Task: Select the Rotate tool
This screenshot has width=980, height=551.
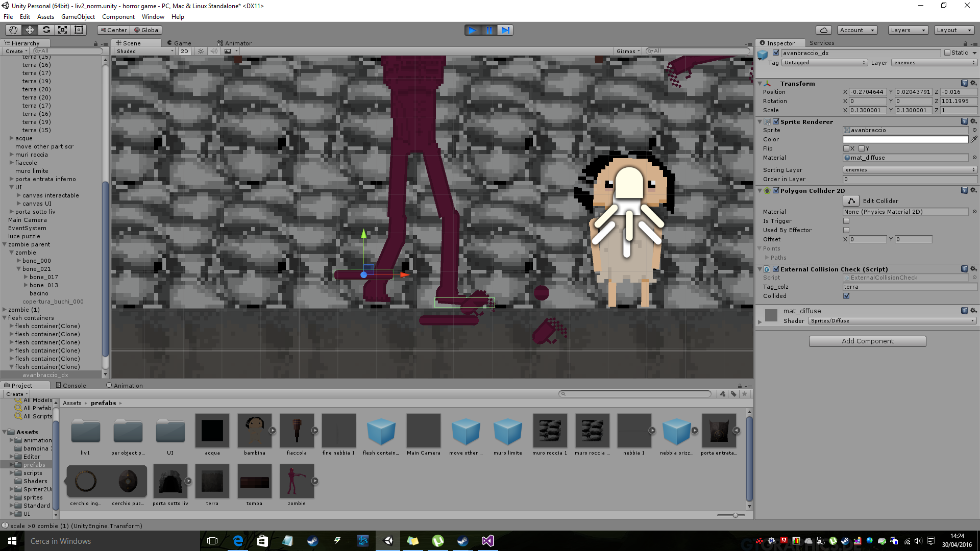Action: (x=46, y=30)
